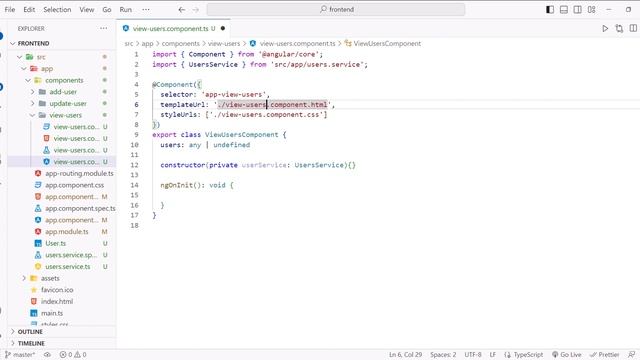Open view-users spec file with flask icon
Image resolution: width=640 pixels, height=360 pixels.
(x=76, y=150)
